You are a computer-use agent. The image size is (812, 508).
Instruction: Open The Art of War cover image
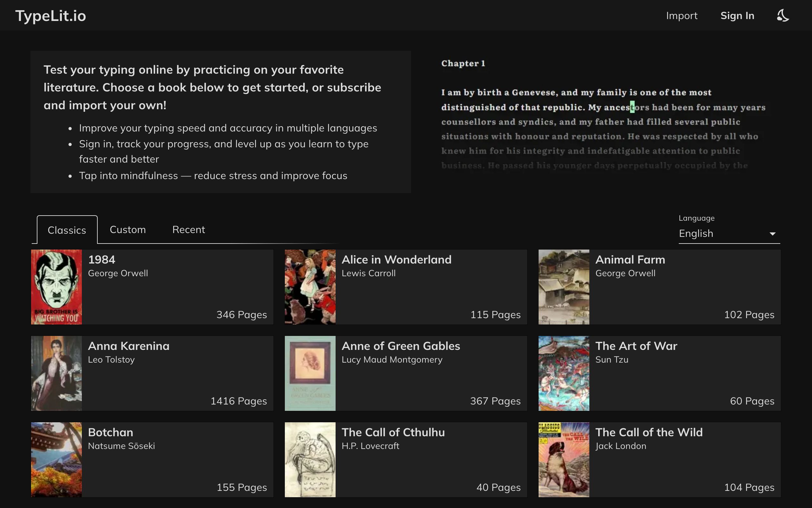tap(564, 373)
